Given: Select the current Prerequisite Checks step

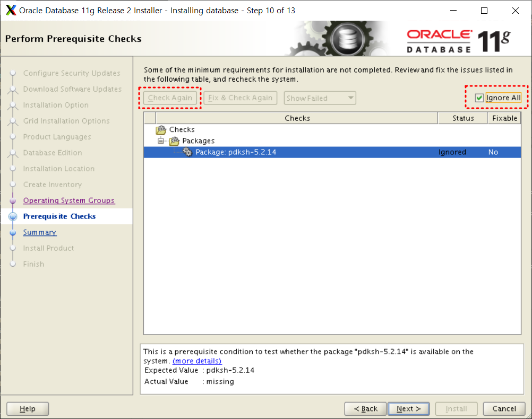Looking at the screenshot, I should 59,216.
